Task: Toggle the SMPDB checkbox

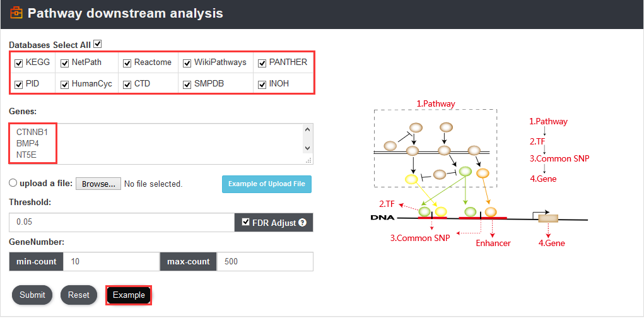Action: pos(187,84)
